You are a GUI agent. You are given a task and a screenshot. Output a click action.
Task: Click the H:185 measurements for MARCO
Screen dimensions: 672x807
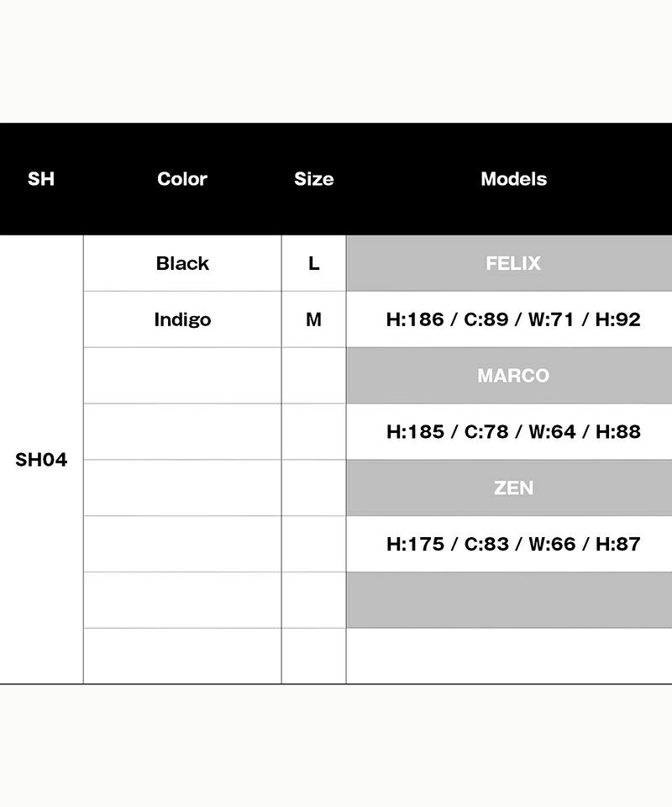pos(513,431)
